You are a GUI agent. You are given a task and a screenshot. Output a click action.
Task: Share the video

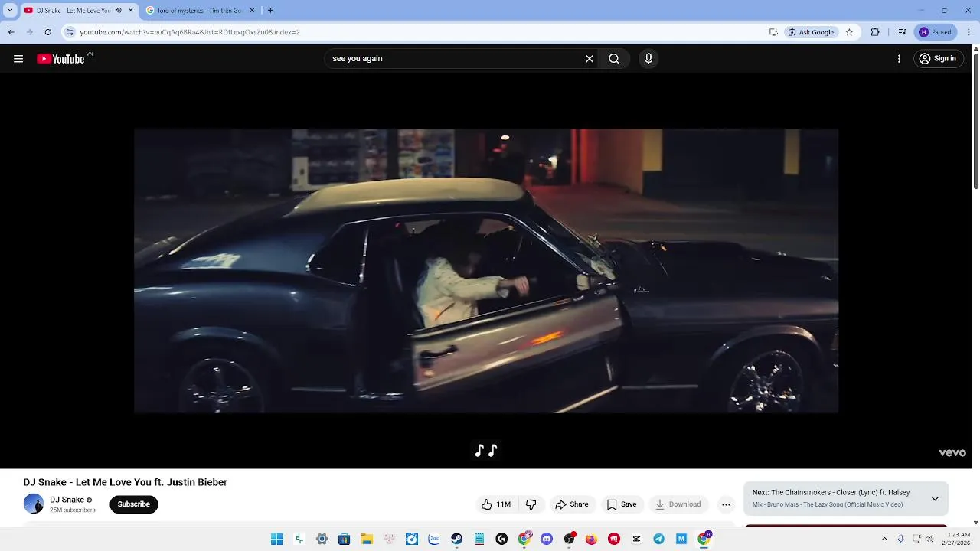click(572, 504)
